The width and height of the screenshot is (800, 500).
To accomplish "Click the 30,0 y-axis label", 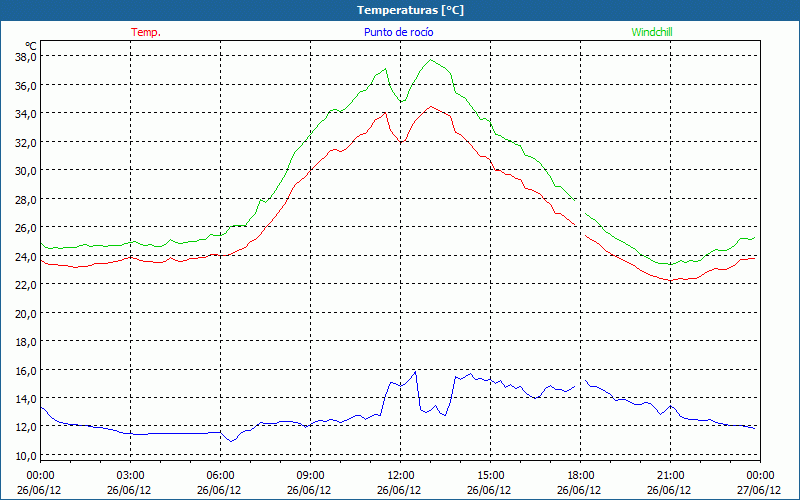I will pyautogui.click(x=26, y=171).
